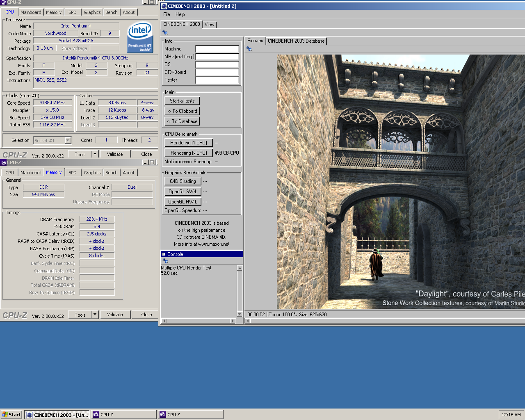525x420 pixels.
Task: Click the rendered Daylight castle image
Action: click(401, 182)
